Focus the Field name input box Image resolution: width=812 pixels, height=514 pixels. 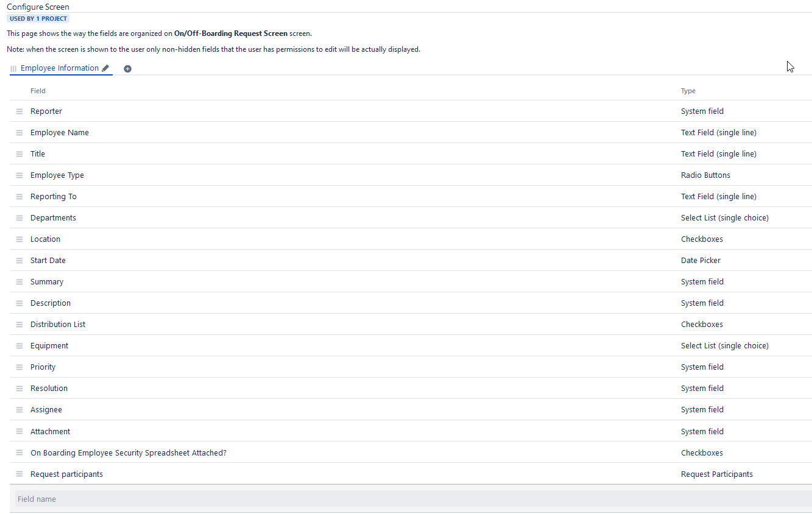point(413,499)
